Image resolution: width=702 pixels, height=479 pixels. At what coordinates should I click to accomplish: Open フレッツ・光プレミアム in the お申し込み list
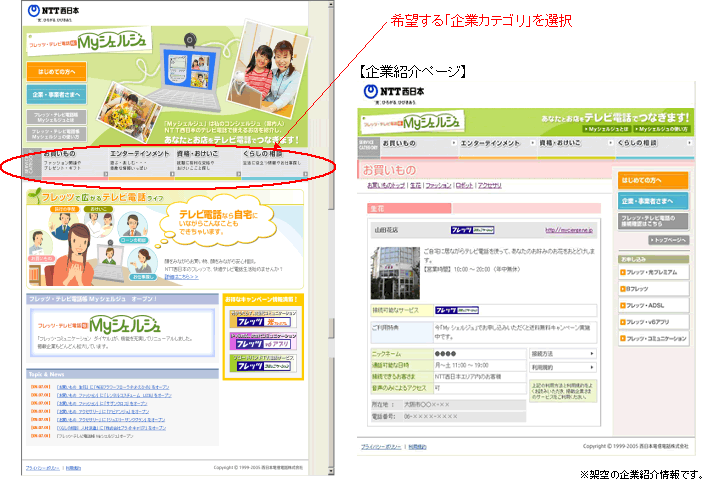pyautogui.click(x=654, y=272)
